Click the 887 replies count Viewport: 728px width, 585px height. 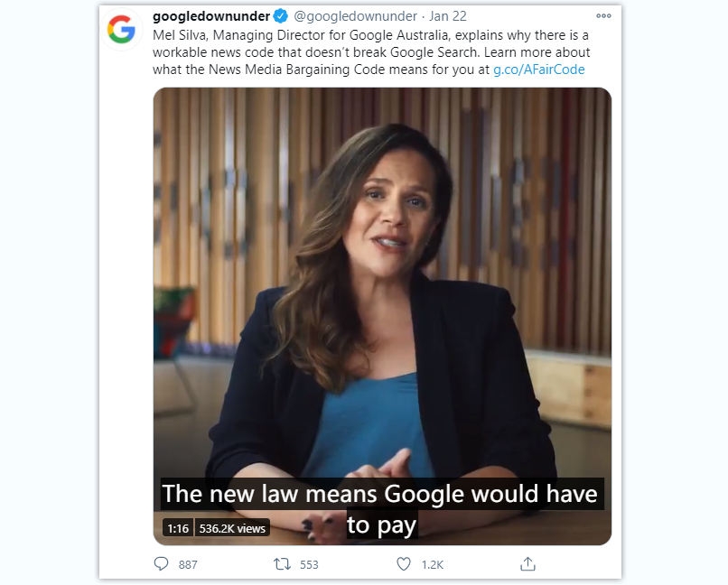[x=188, y=564]
